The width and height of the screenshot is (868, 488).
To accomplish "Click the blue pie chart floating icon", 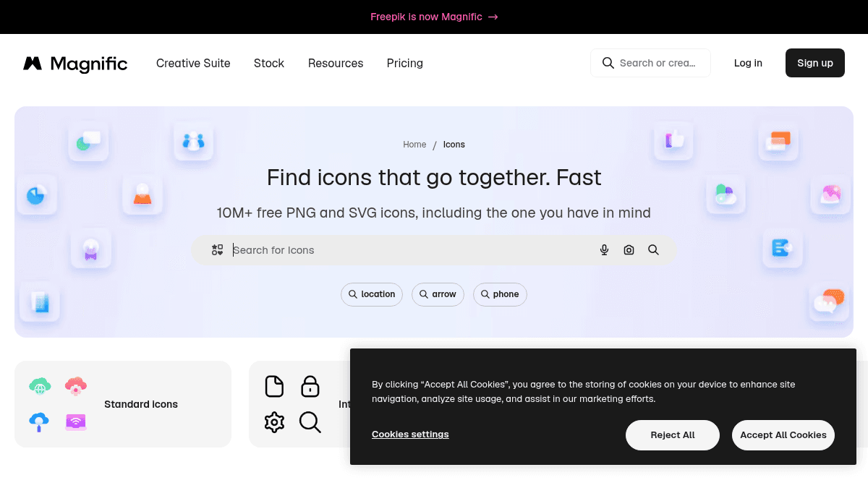I will point(36,194).
